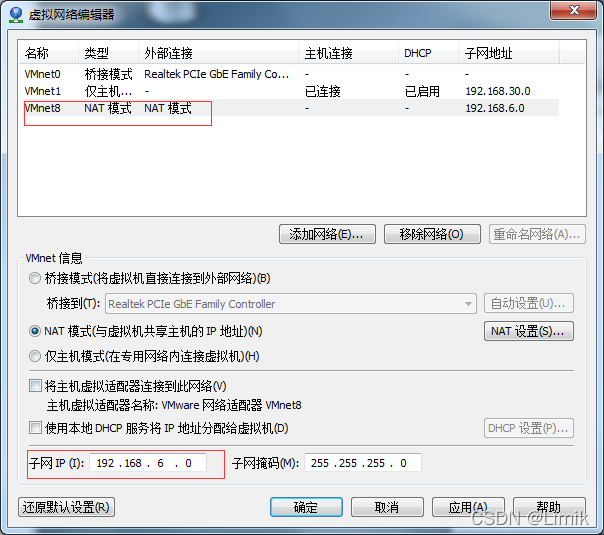Click the 应用(A) button
Screen dimensions: 604x535
point(468,507)
